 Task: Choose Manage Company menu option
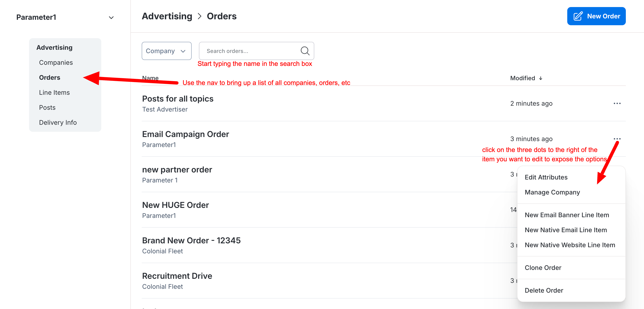[x=552, y=192]
